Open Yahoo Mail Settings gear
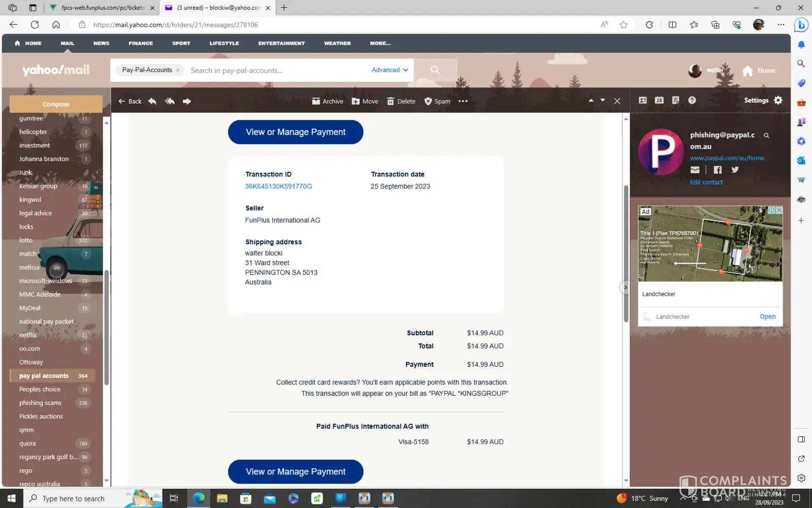 pos(779,100)
